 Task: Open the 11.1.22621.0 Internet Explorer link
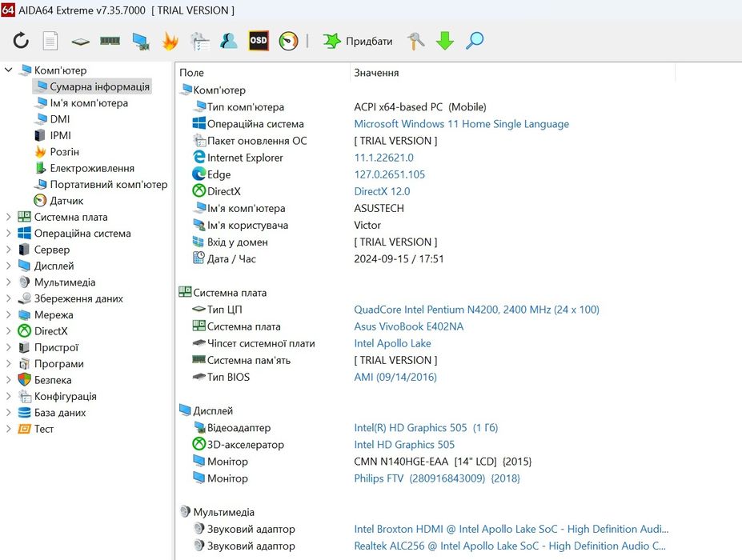click(383, 158)
